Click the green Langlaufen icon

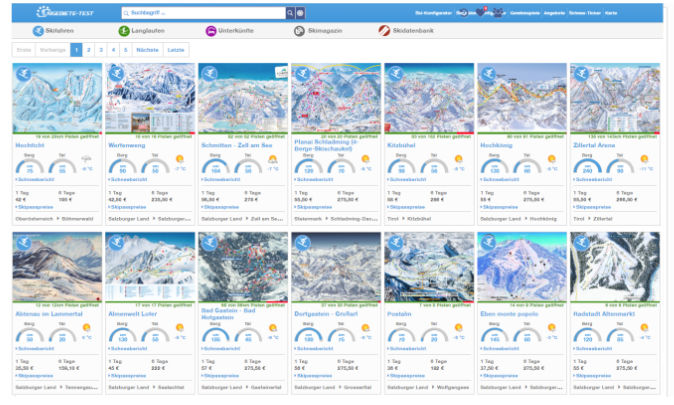[x=124, y=31]
